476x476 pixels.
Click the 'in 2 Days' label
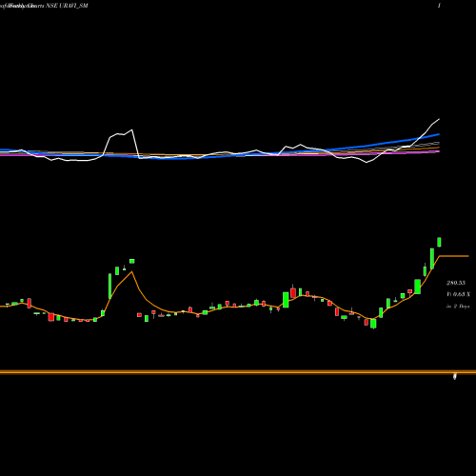click(x=458, y=307)
